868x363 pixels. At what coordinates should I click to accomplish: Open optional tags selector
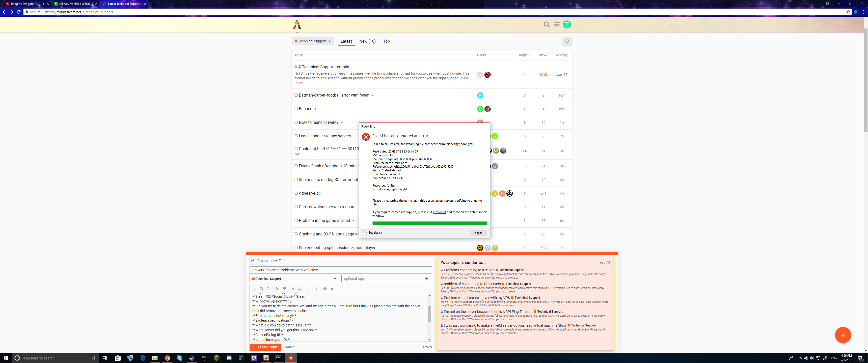click(x=386, y=279)
